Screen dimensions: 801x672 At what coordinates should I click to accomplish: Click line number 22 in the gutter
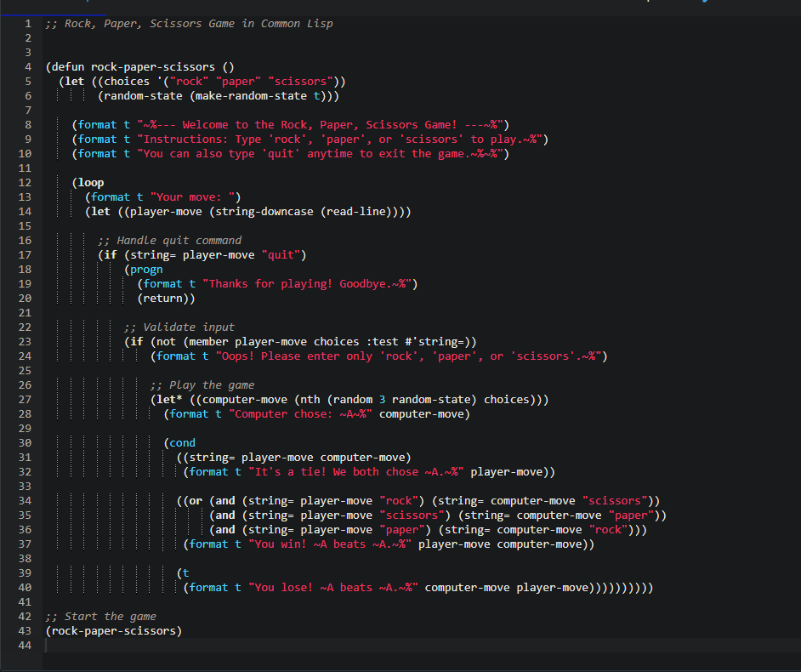[25, 327]
